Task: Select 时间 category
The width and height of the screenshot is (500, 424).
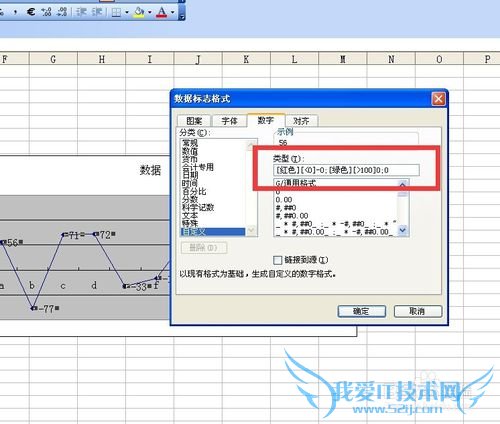Action: coord(190,183)
